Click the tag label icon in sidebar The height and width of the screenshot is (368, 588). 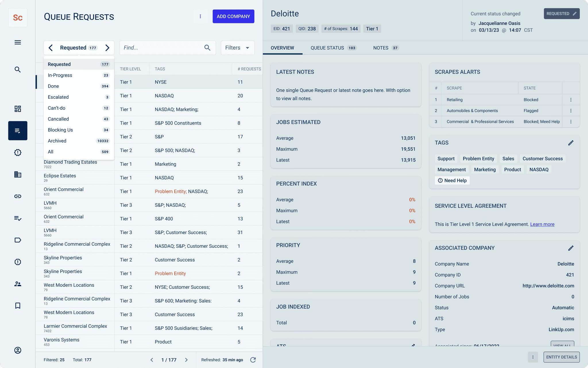18,240
